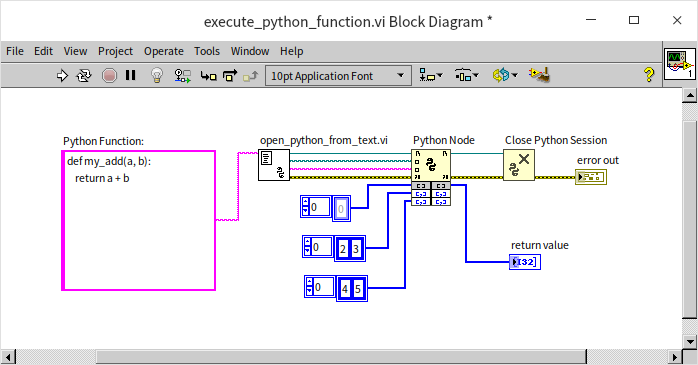Open the Operate menu
Image resolution: width=698 pixels, height=365 pixels.
pos(164,51)
